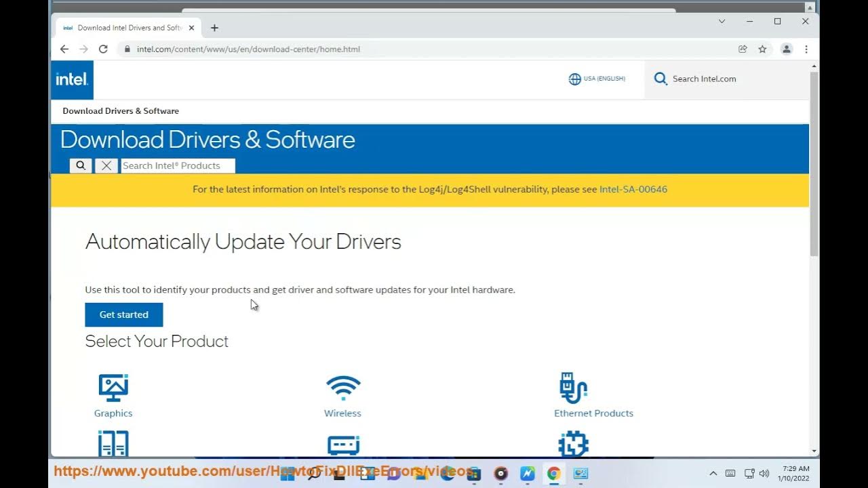Image resolution: width=868 pixels, height=488 pixels.
Task: Open the Ethernet Products text link
Action: [x=593, y=413]
